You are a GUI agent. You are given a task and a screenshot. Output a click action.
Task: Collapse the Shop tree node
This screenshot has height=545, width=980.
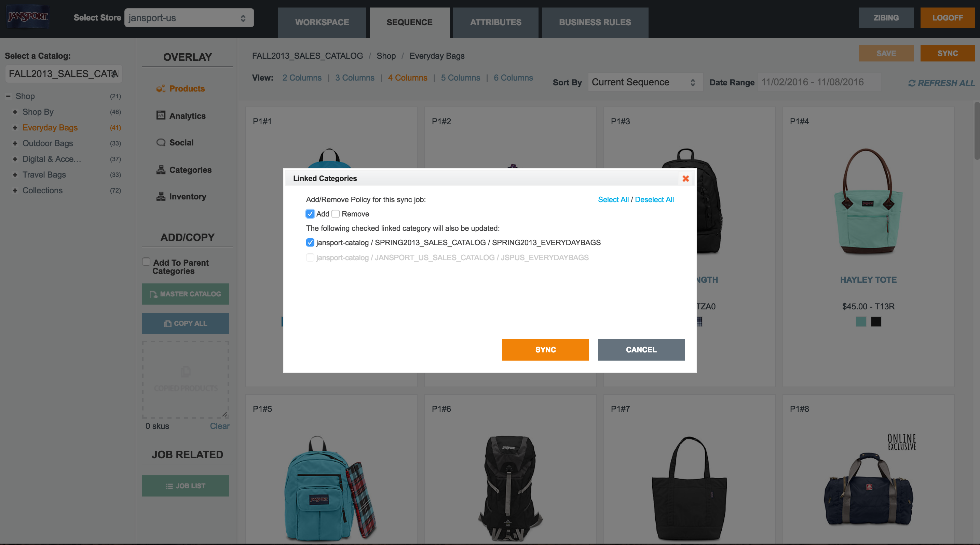8,96
